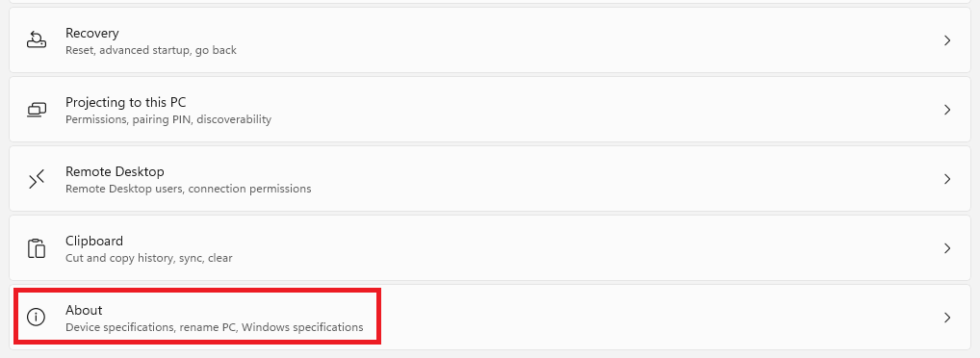Open the Recovery settings title
Screen dimensions: 980x358
[91, 33]
